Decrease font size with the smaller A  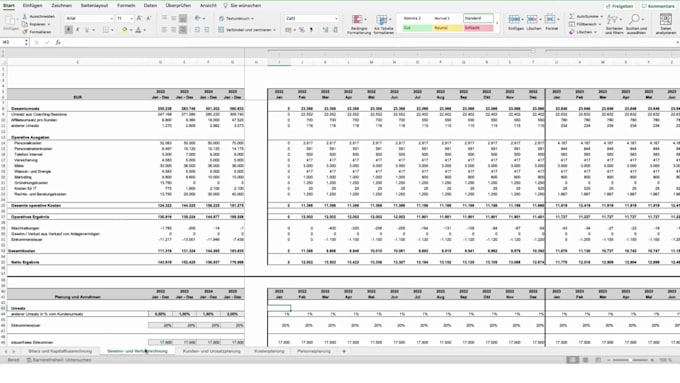(x=148, y=19)
